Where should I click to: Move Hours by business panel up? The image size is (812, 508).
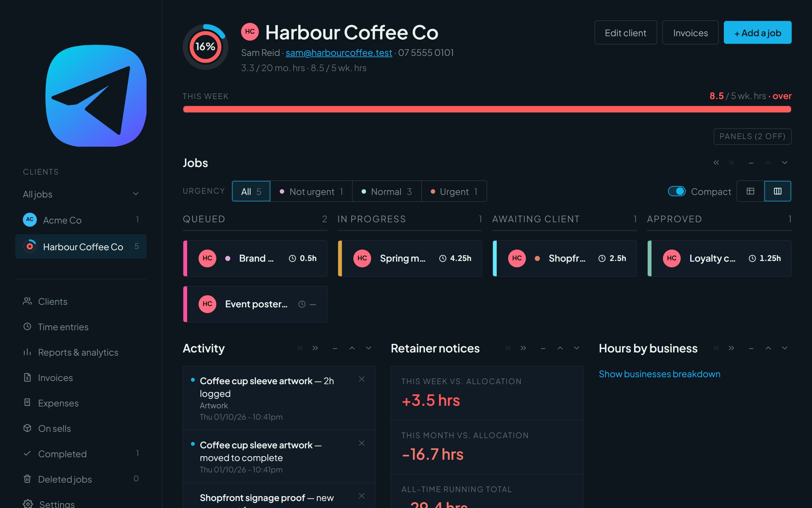pos(768,348)
